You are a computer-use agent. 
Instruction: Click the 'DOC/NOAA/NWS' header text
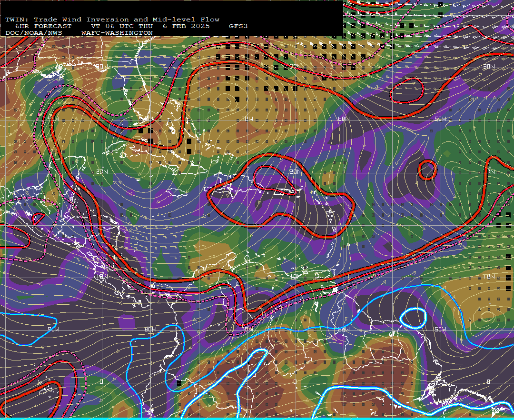pos(34,33)
